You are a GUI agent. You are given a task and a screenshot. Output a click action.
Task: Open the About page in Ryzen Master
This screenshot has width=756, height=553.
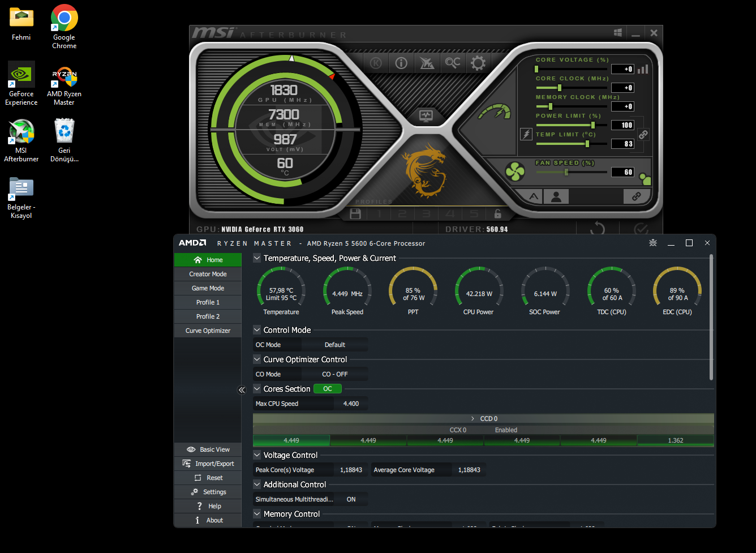click(x=208, y=520)
